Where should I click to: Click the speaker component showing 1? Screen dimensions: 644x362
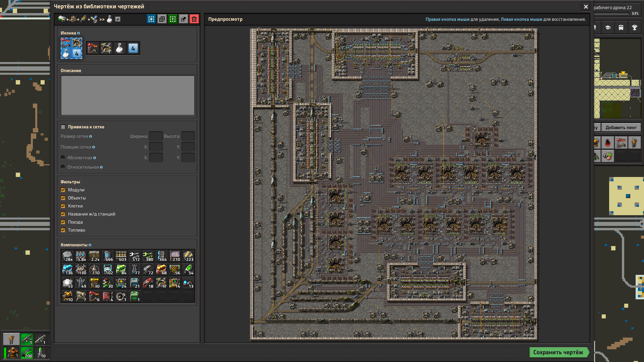click(x=121, y=296)
